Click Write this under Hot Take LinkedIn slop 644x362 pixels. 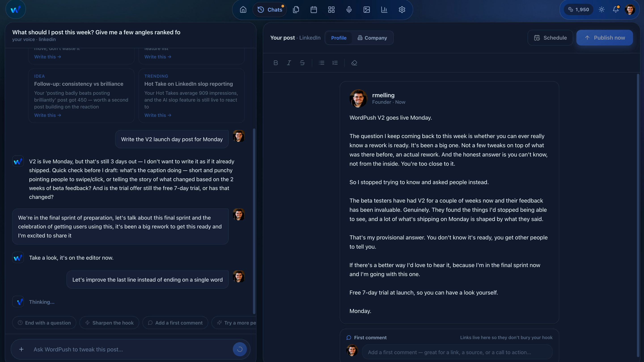[x=158, y=115]
